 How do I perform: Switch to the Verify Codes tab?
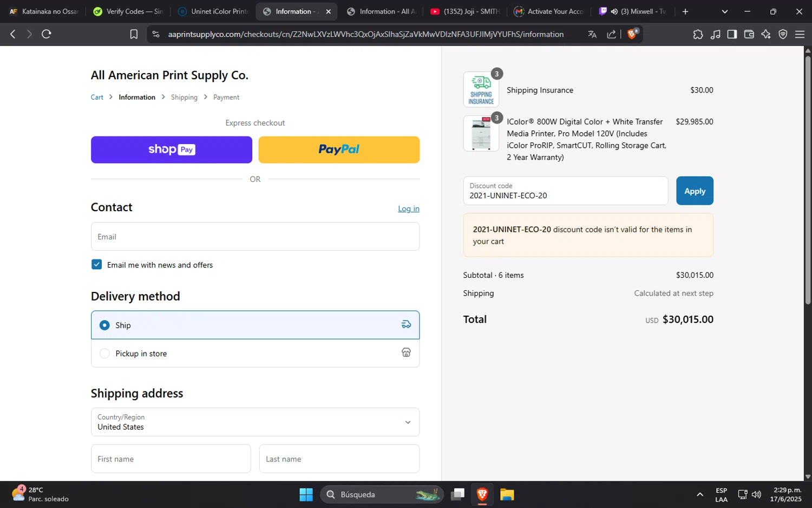click(x=128, y=11)
